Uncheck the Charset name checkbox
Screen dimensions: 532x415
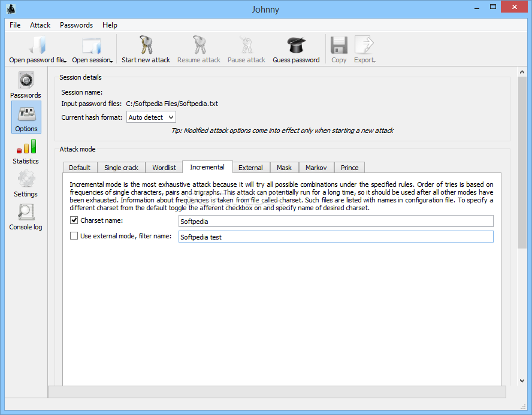[x=74, y=220]
